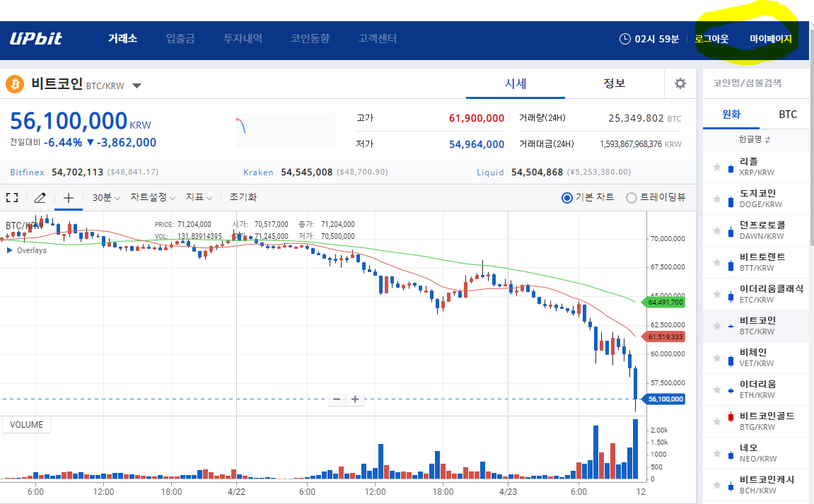Switch to 시세 tab

[516, 83]
